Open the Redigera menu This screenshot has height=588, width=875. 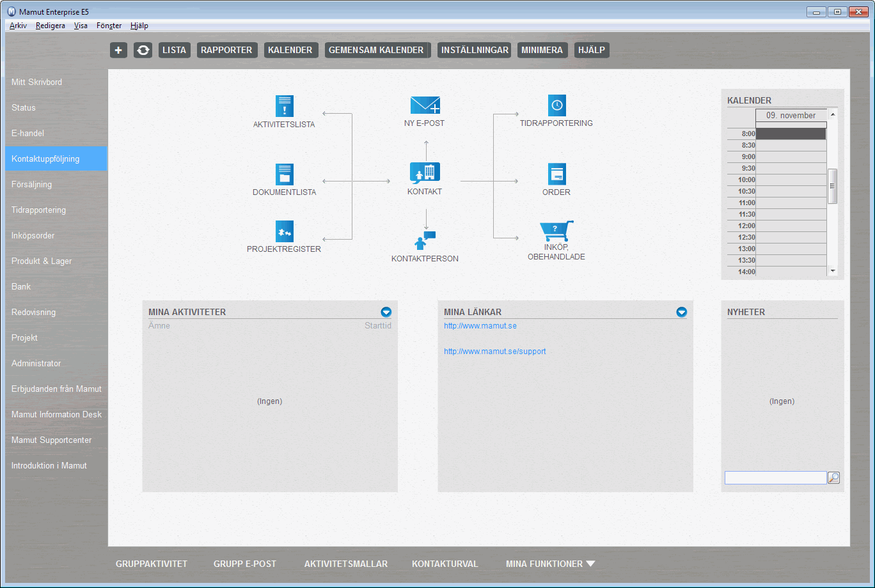pyautogui.click(x=51, y=26)
